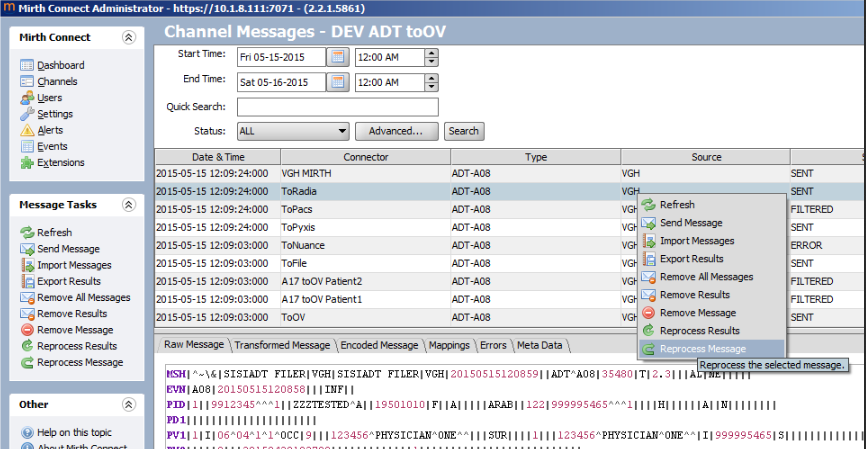Image resolution: width=866 pixels, height=449 pixels.
Task: Sort by the Type column header
Action: pos(536,157)
